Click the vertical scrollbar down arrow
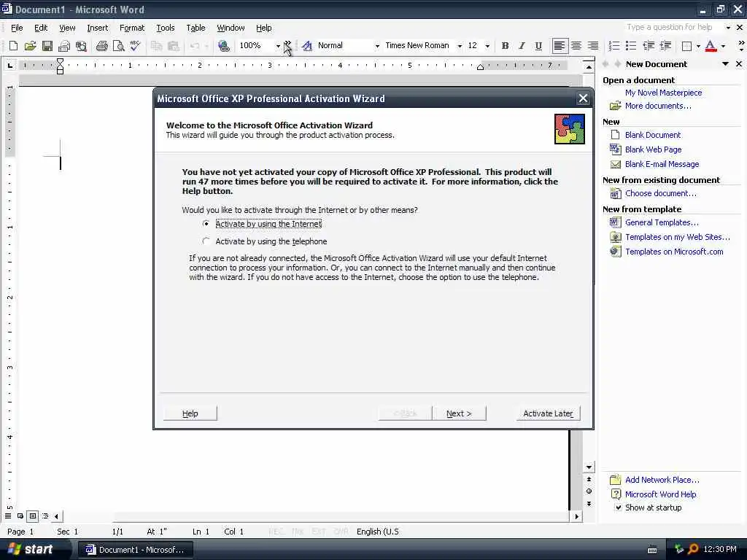747x560 pixels. [589, 467]
